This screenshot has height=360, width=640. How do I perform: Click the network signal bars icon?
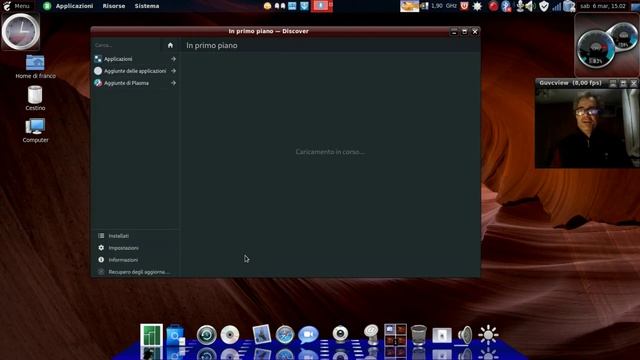coord(556,6)
